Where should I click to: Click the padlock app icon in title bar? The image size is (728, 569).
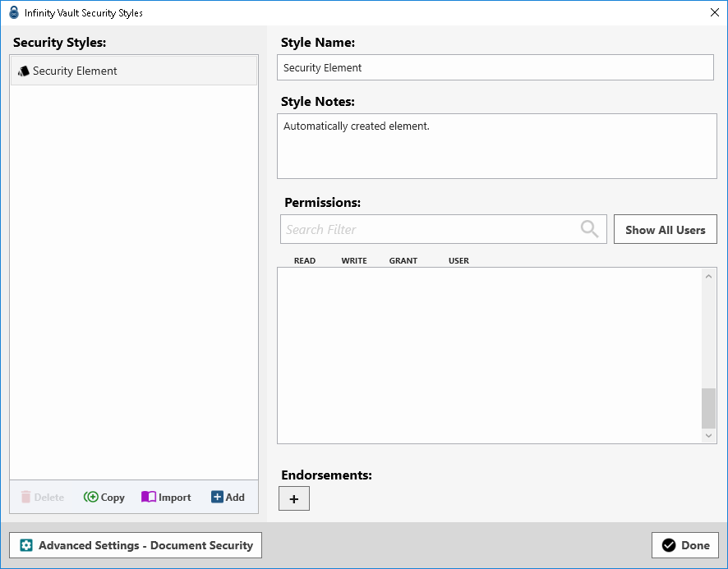13,12
